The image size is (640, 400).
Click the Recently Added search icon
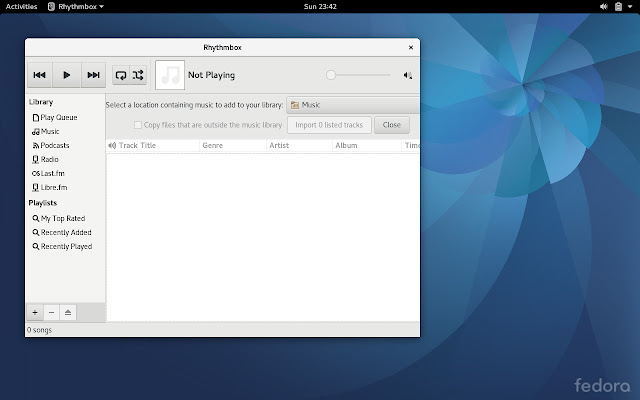tap(36, 233)
